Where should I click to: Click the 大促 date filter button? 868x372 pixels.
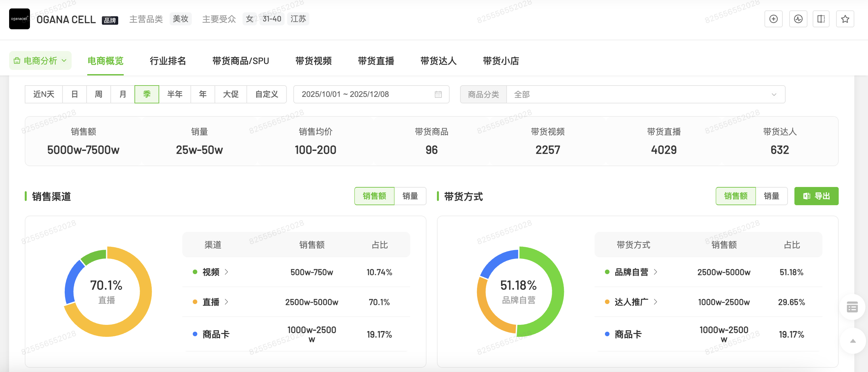(x=230, y=94)
